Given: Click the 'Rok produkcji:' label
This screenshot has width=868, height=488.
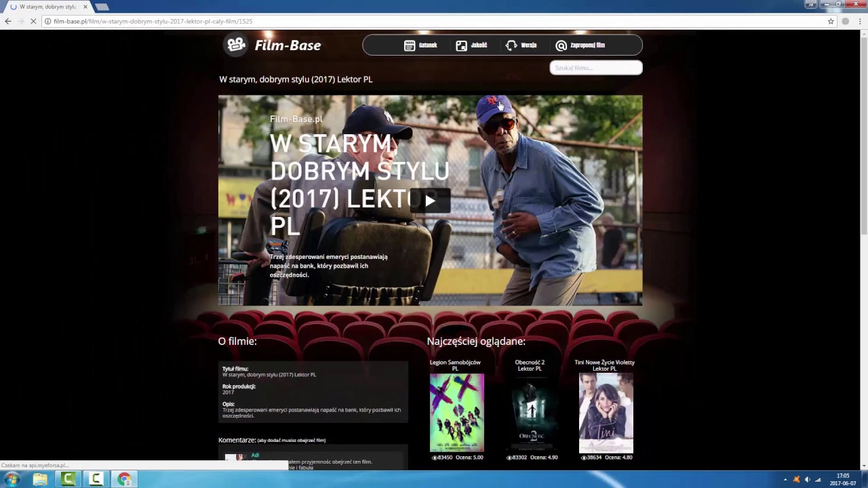Looking at the screenshot, I should [x=239, y=386].
